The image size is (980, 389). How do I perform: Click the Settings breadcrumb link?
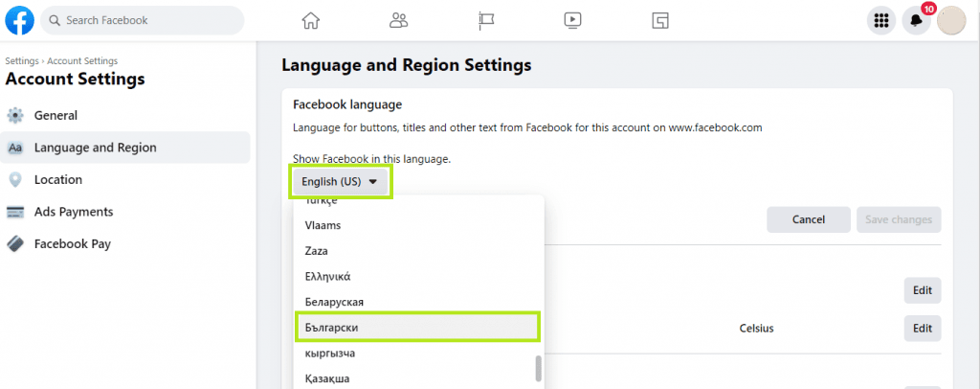point(22,60)
